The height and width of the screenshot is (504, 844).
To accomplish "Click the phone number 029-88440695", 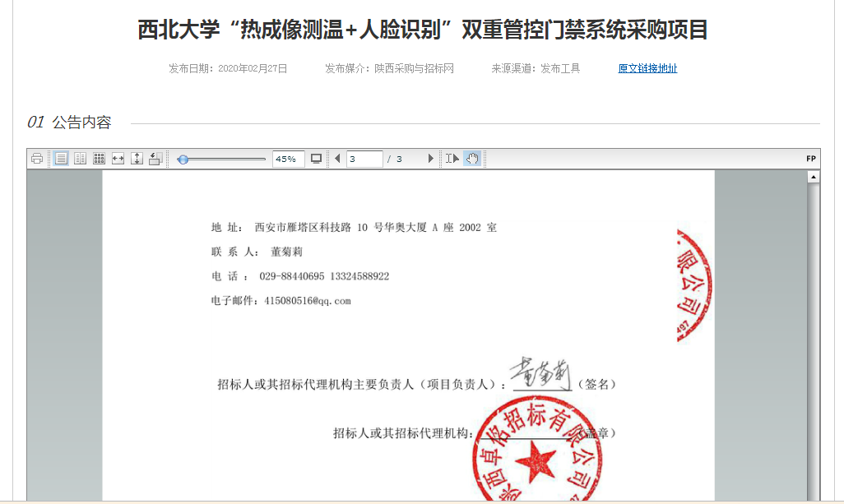I will tap(292, 276).
